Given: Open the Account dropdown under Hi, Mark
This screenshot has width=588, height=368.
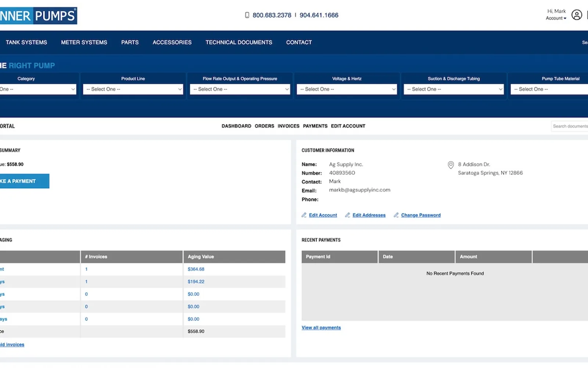Looking at the screenshot, I should point(556,18).
